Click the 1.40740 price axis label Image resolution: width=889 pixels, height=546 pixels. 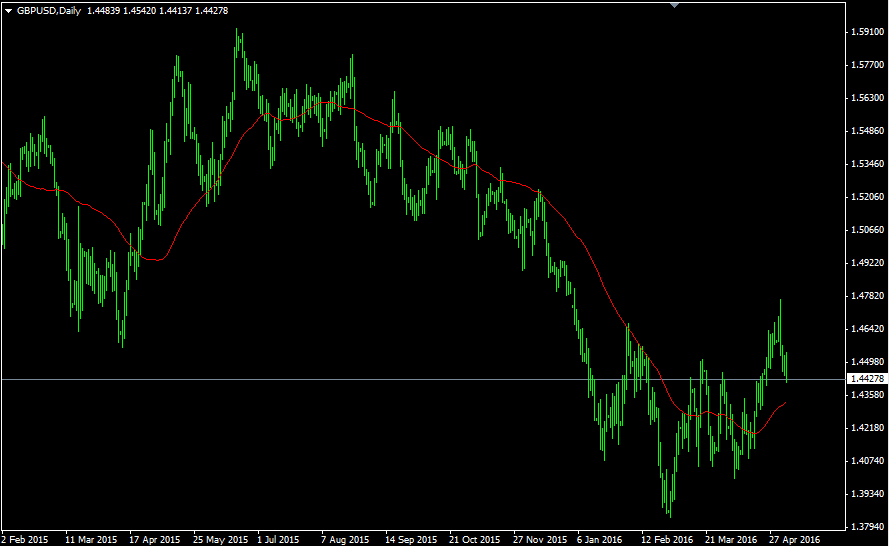pos(867,460)
